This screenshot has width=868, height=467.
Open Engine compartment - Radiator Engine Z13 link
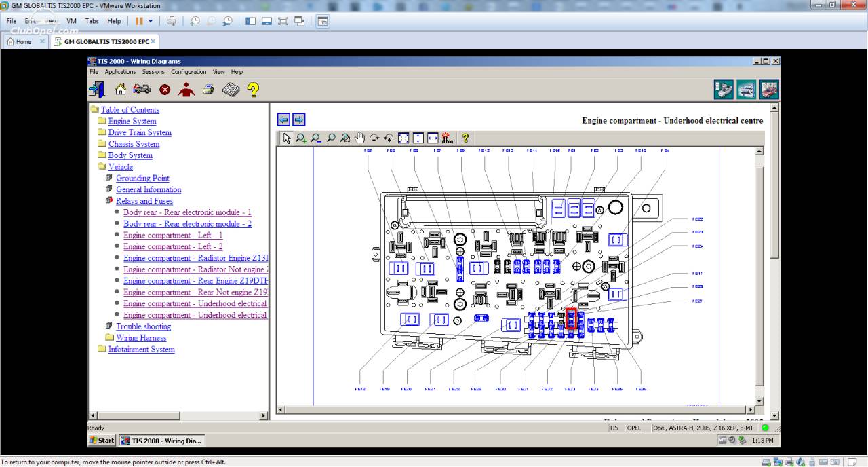click(x=196, y=258)
